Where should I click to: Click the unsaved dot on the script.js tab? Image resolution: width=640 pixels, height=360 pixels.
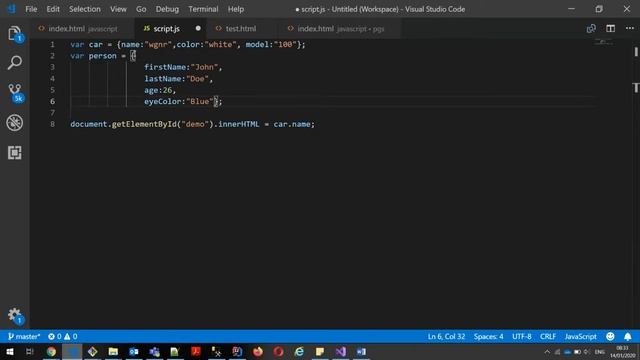[198, 29]
